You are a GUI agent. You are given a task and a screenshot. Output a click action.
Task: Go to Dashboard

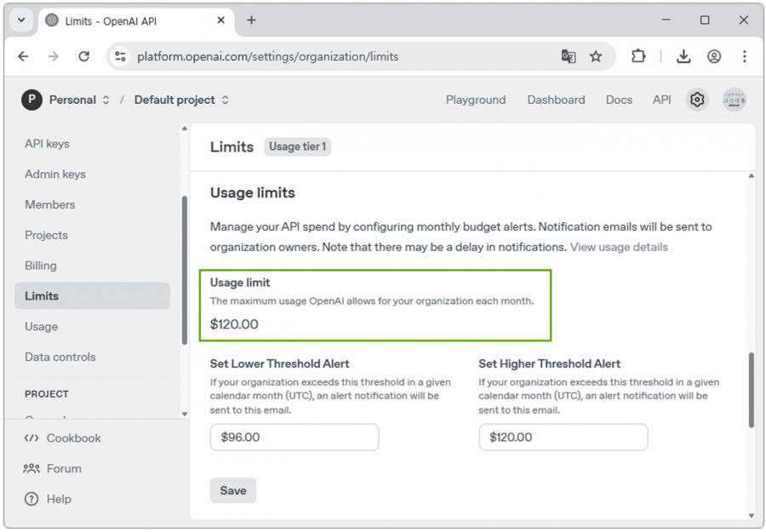click(556, 100)
